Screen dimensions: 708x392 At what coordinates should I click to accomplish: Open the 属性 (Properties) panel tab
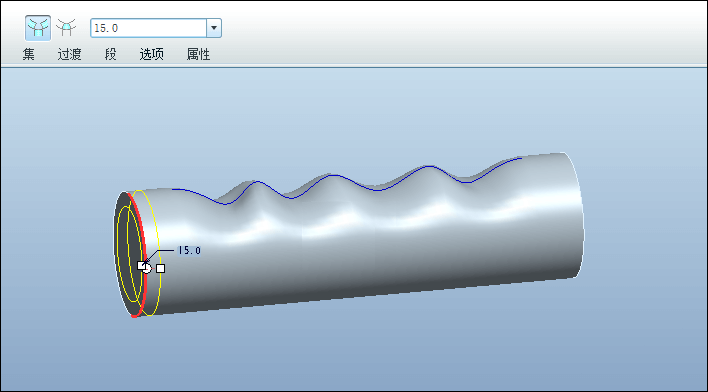click(x=198, y=54)
